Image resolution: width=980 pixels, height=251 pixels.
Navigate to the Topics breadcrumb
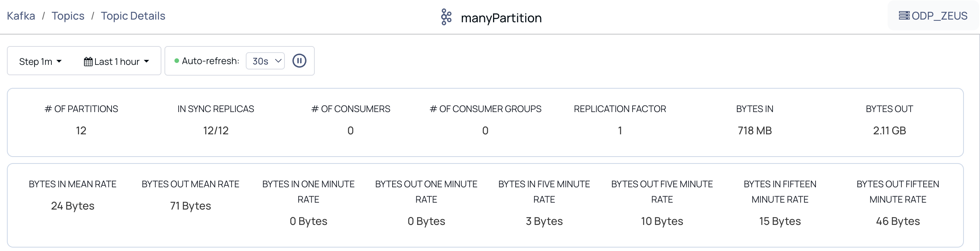[68, 16]
